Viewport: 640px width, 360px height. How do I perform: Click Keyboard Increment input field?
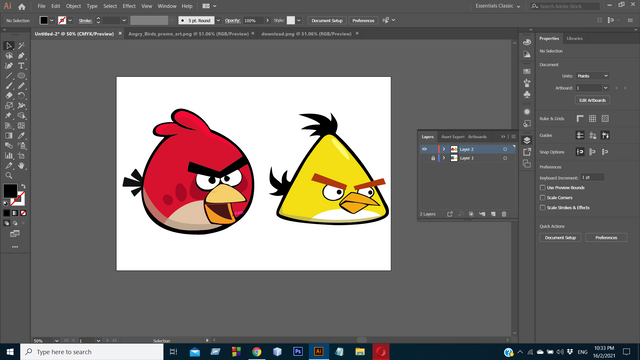592,177
